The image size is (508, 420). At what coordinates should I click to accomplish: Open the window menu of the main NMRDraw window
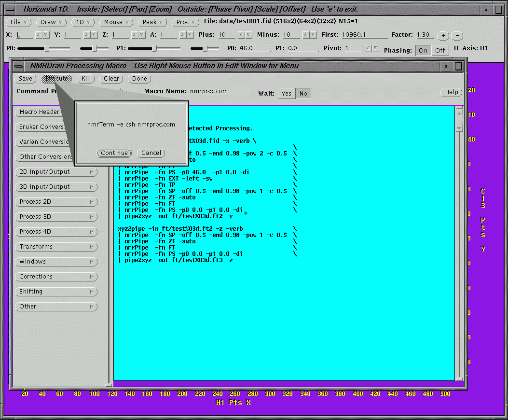pos(10,10)
